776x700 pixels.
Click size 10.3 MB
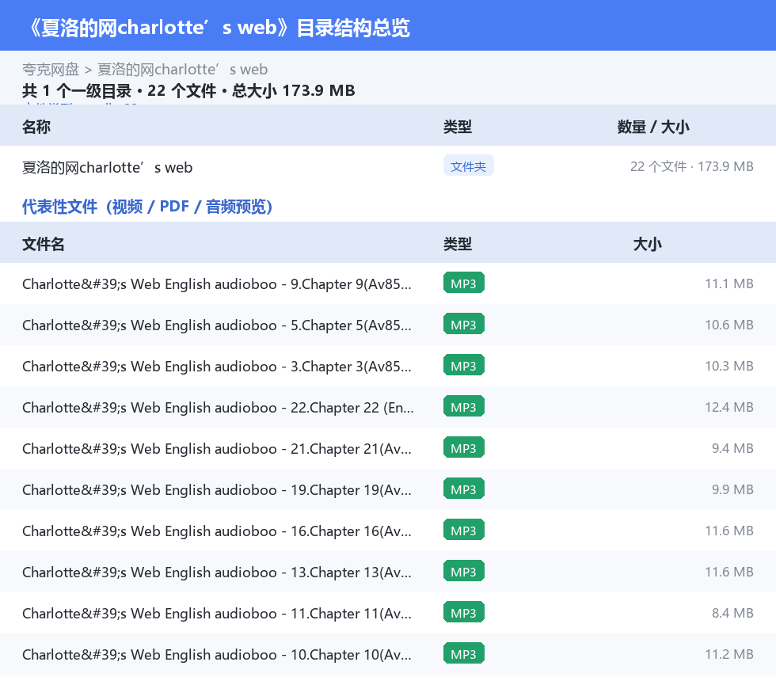pyautogui.click(x=729, y=366)
